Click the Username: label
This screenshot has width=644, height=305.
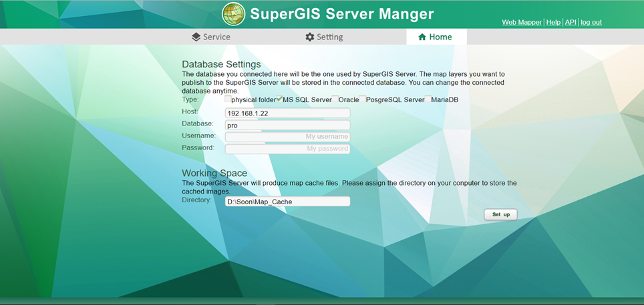(199, 135)
